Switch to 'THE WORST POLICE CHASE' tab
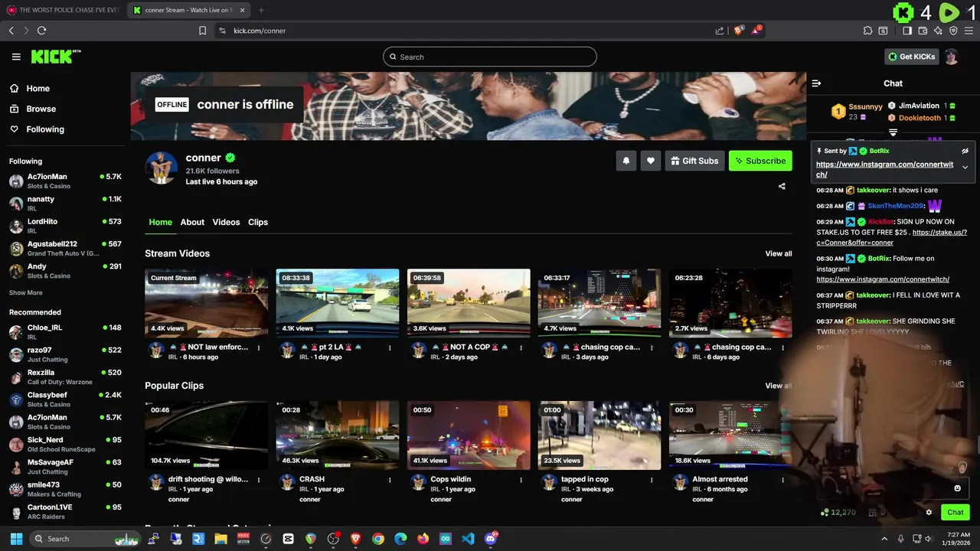Image resolution: width=980 pixels, height=551 pixels. click(x=64, y=10)
